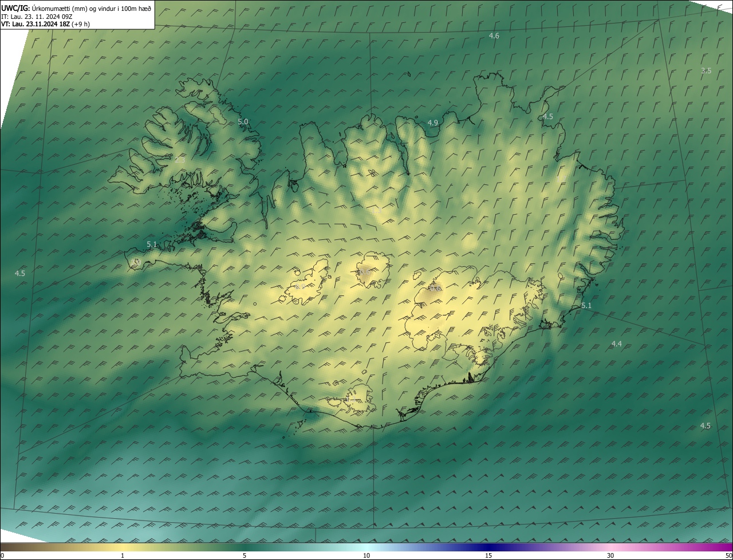The height and width of the screenshot is (560, 733).
Task: Click the 'VT: Lau. 23.11.2024 18Z (+9 h)' line
Action: click(45, 24)
